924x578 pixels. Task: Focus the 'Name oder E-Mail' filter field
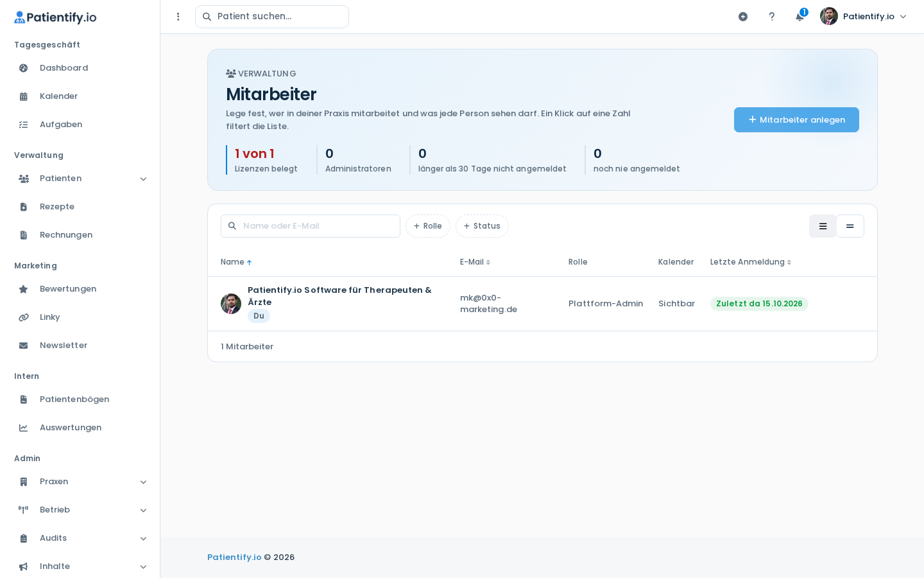click(311, 226)
